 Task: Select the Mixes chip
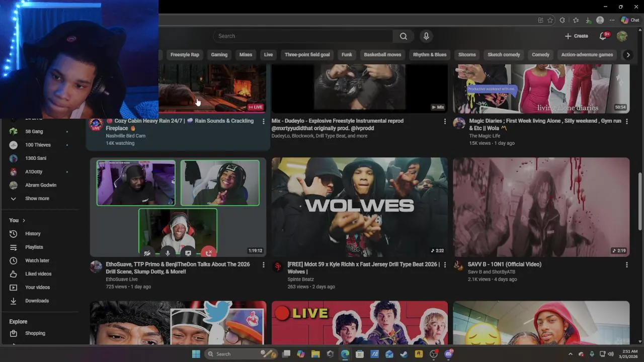click(246, 55)
